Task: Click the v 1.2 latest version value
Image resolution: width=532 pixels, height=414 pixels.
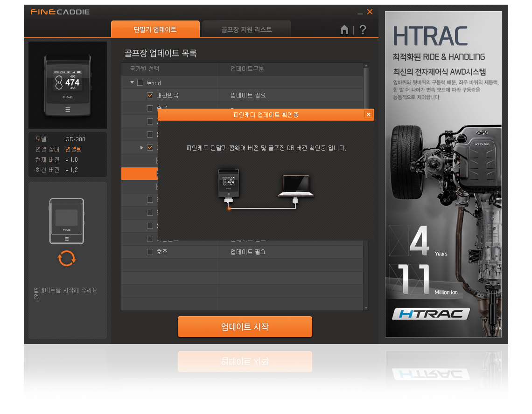Action: (x=71, y=170)
